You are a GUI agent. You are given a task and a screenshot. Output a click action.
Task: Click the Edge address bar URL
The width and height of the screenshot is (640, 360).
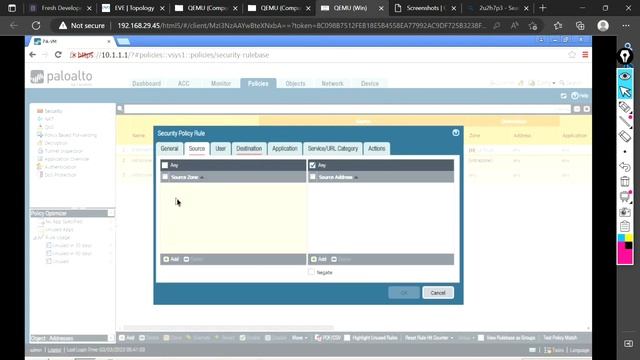[301, 26]
